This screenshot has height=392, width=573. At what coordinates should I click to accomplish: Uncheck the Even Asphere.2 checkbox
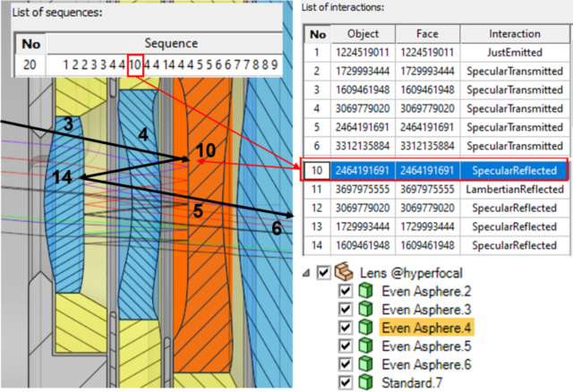click(x=346, y=291)
